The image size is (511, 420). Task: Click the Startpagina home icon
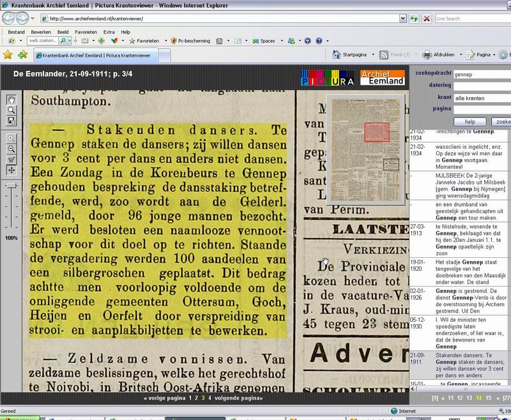pyautogui.click(x=337, y=55)
